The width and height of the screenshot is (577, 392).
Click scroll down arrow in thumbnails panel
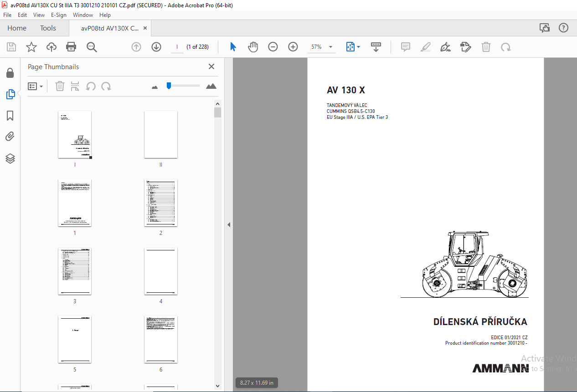tap(218, 386)
